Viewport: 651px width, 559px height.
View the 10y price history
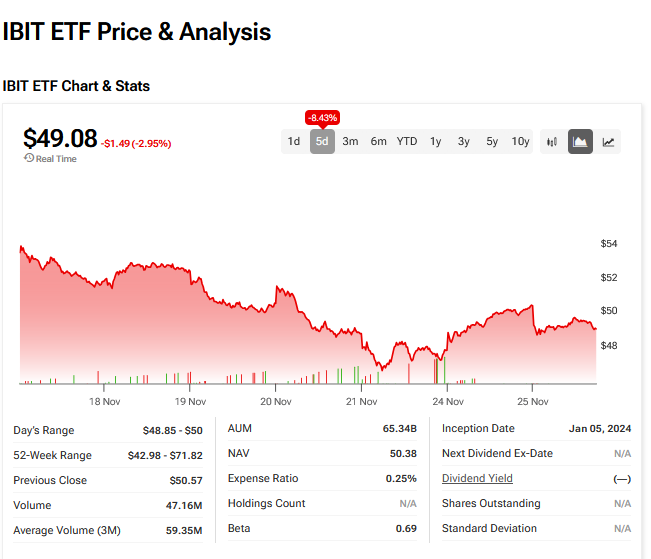click(521, 142)
